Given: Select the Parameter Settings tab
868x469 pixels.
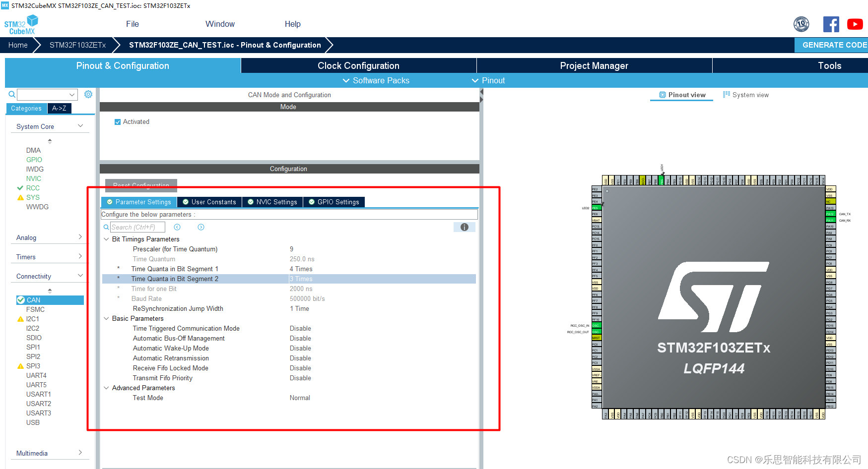Looking at the screenshot, I should tap(139, 202).
